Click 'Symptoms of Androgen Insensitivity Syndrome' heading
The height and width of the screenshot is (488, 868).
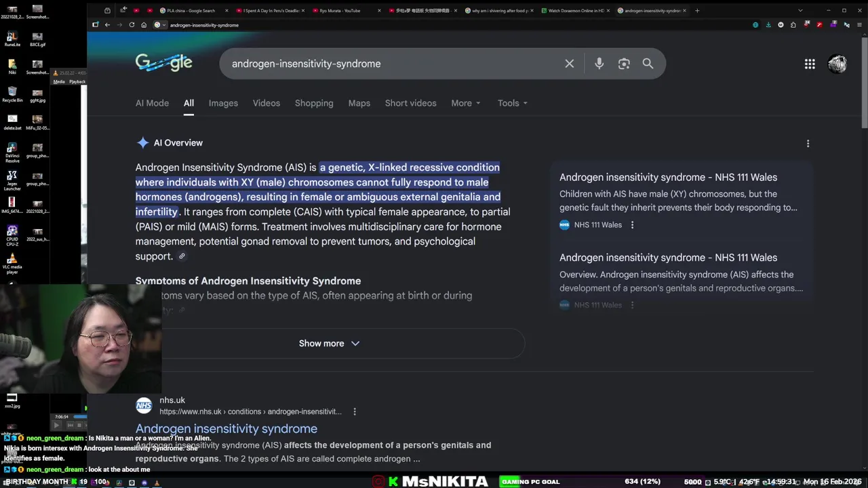coord(248,281)
